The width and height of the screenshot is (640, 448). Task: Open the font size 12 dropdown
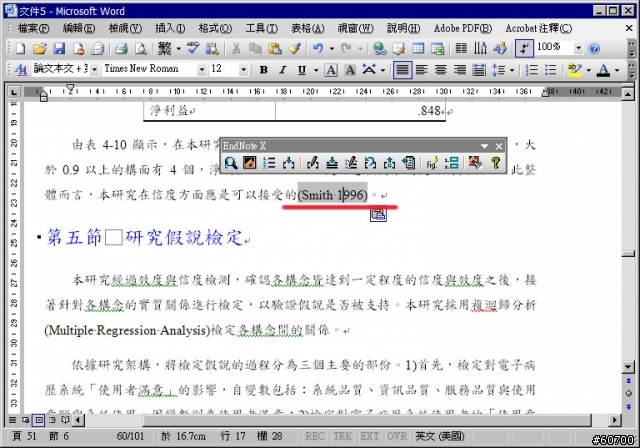tap(243, 70)
